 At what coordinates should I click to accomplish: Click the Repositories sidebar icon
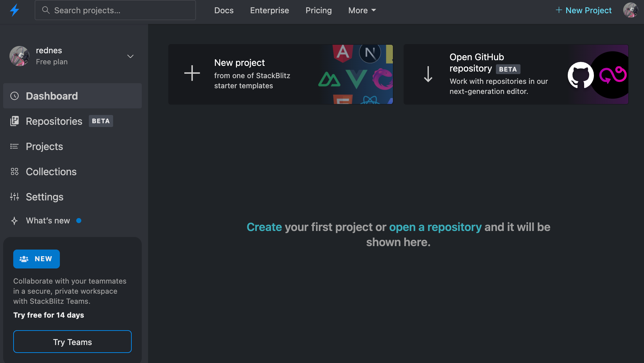tap(14, 121)
